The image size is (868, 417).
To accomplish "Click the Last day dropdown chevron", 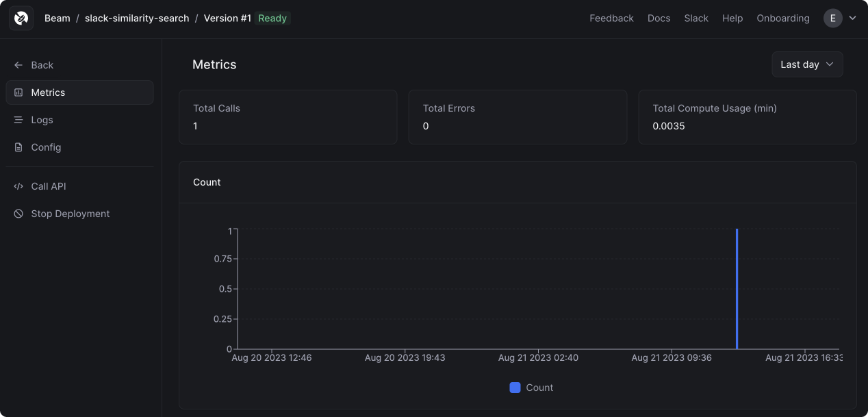I will coord(830,64).
